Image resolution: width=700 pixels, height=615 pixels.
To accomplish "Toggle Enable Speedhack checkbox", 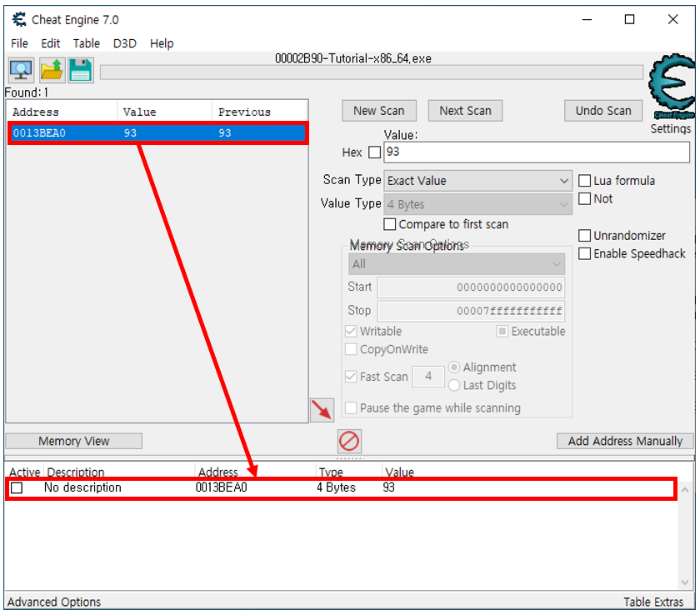I will [584, 253].
